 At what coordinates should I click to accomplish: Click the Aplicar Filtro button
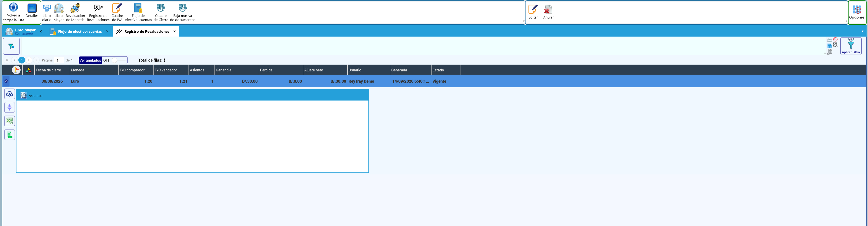pos(851,46)
